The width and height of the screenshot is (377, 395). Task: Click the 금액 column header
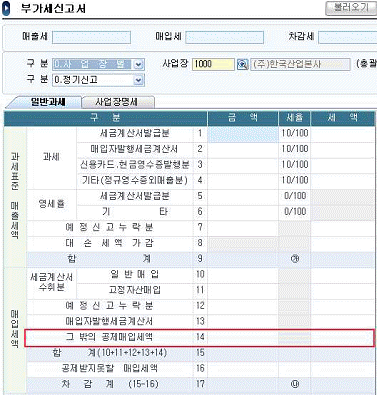[x=243, y=118]
